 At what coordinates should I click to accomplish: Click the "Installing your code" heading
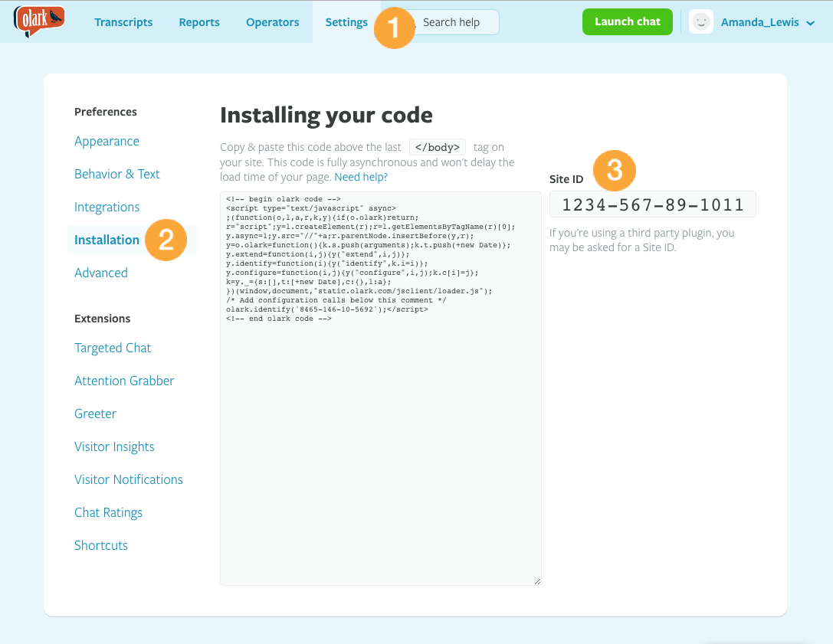tap(326, 115)
